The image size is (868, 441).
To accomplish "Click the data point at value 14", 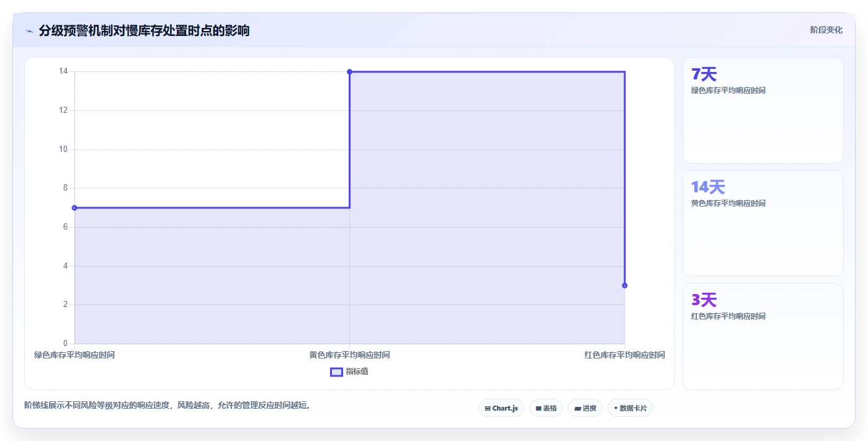I will point(349,72).
